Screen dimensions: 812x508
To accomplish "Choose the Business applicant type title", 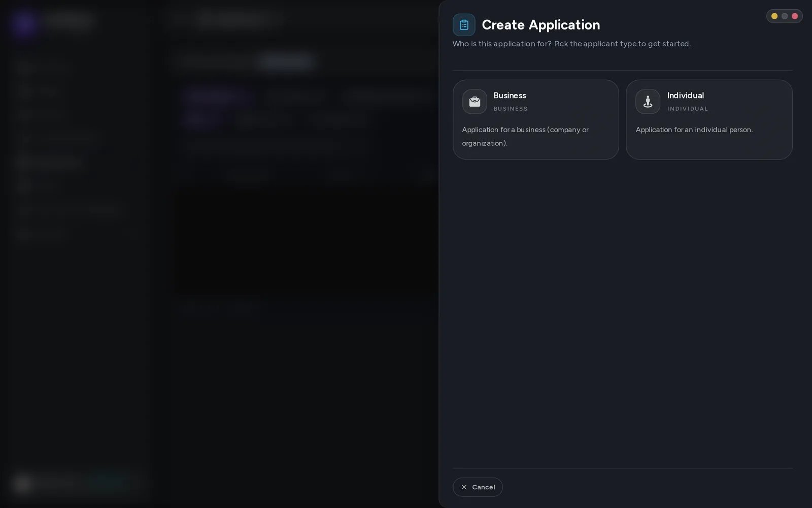I will pyautogui.click(x=510, y=96).
